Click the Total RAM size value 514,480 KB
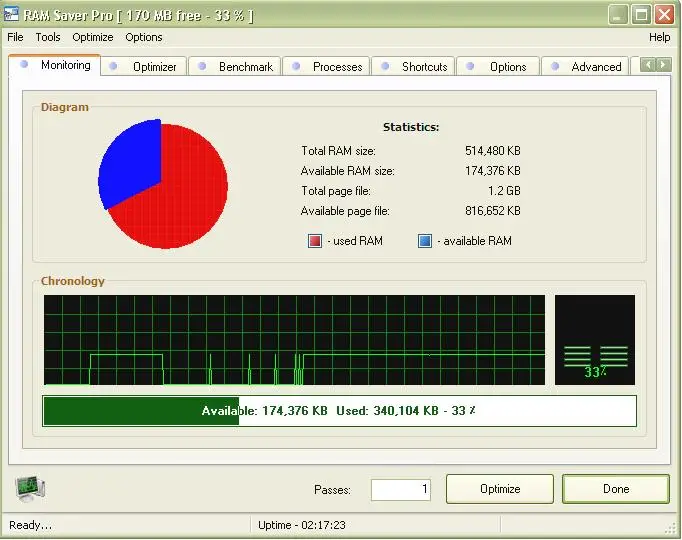Image resolution: width=682 pixels, height=540 pixels. pos(493,151)
